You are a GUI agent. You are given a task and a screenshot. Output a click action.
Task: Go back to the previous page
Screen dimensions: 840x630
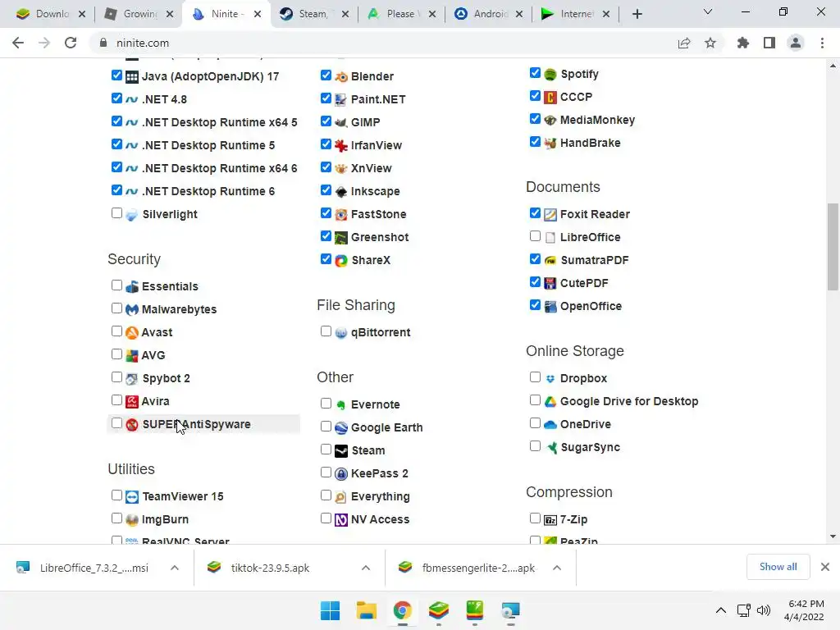coord(18,43)
